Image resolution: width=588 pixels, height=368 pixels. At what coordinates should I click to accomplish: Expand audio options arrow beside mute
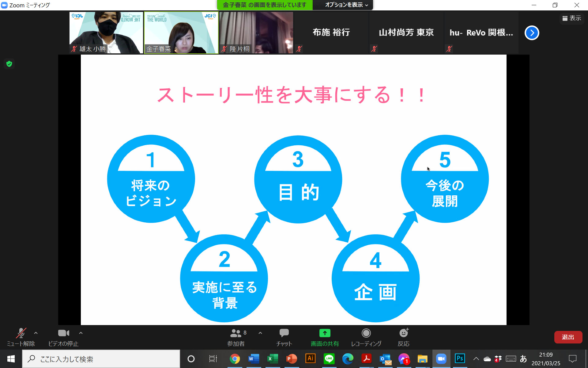pos(36,333)
